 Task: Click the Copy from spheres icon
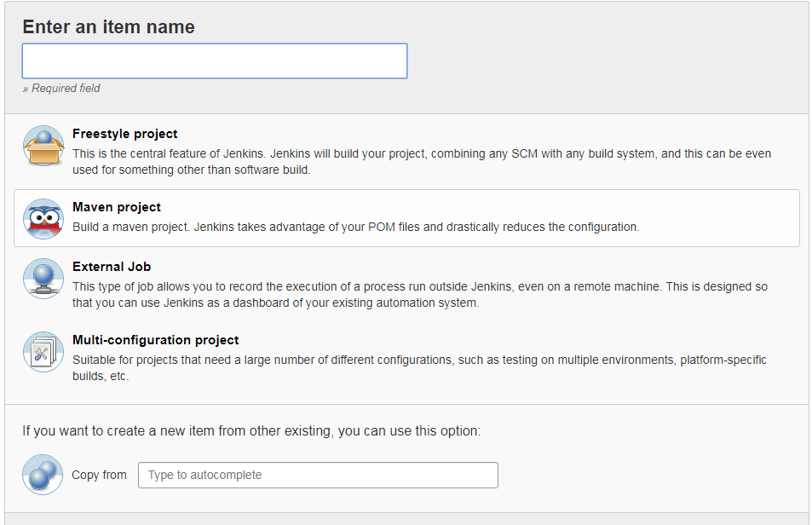click(x=43, y=475)
